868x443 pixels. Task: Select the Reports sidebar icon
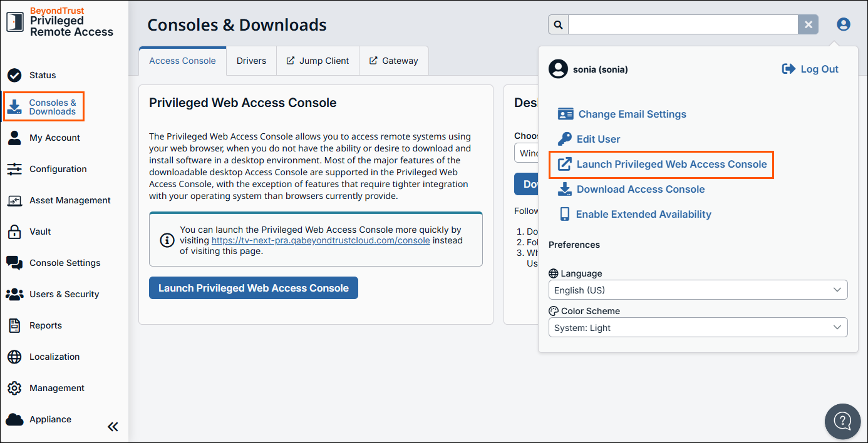[x=15, y=325]
